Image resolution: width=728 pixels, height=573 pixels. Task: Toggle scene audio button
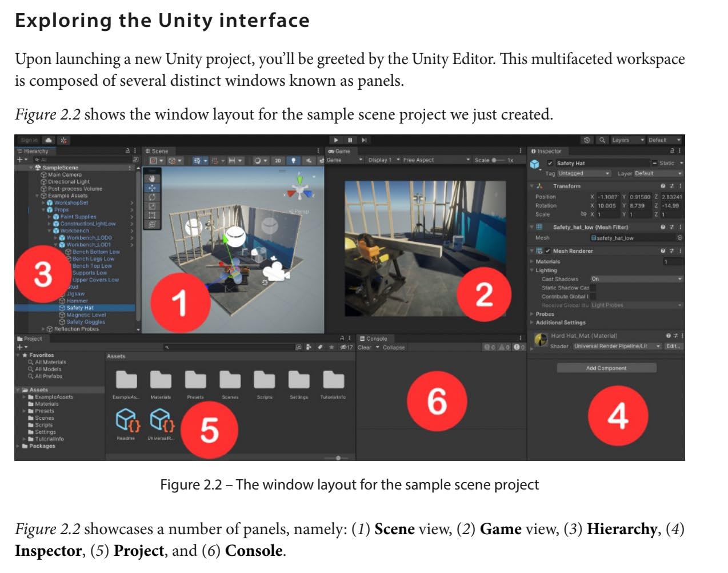pyautogui.click(x=308, y=161)
